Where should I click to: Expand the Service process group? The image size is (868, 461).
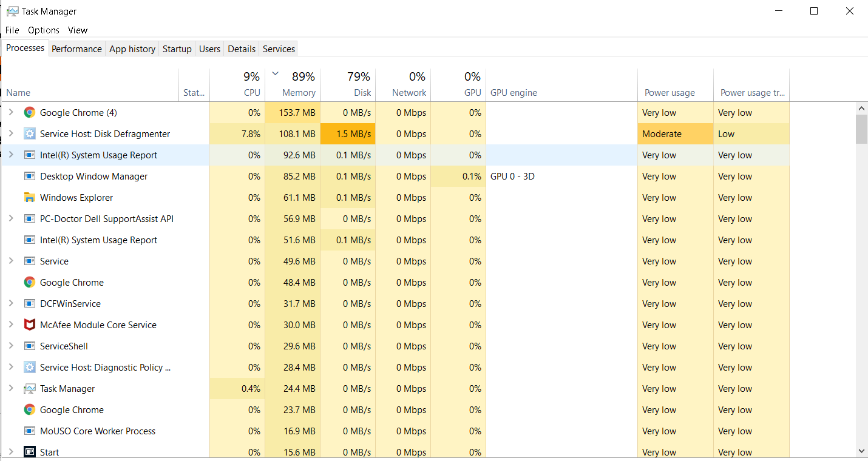[x=10, y=261]
